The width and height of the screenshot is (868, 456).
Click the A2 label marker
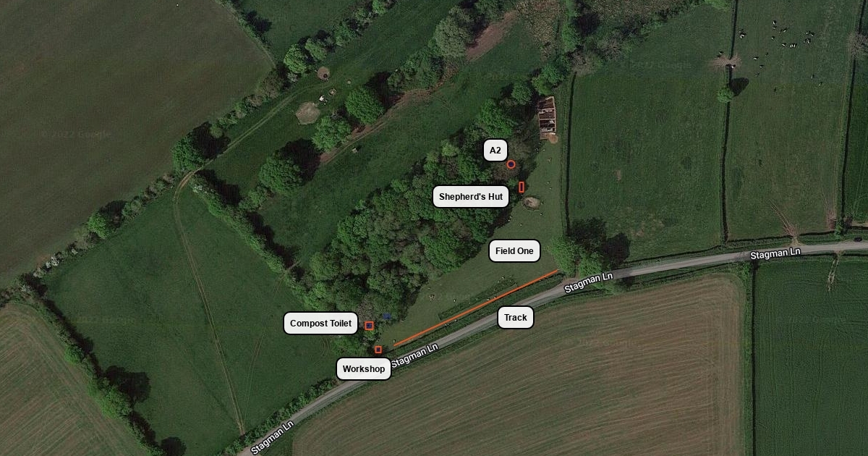495,151
